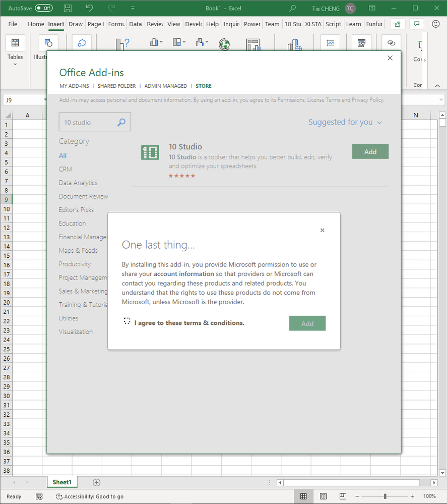
Task: Open the PivotChart icon
Action: 253,44
